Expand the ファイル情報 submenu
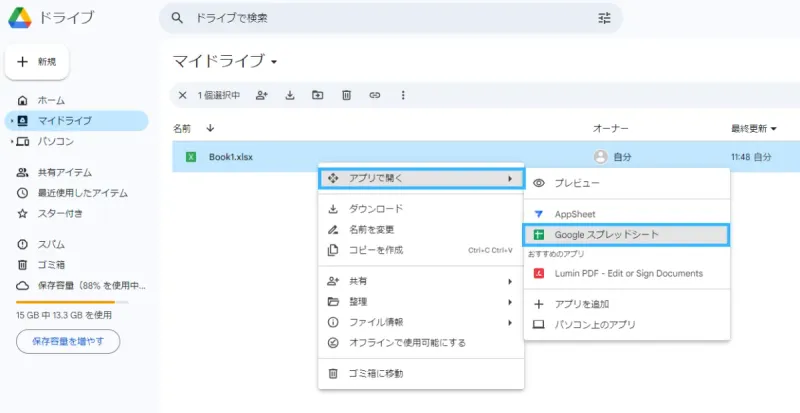 point(421,322)
